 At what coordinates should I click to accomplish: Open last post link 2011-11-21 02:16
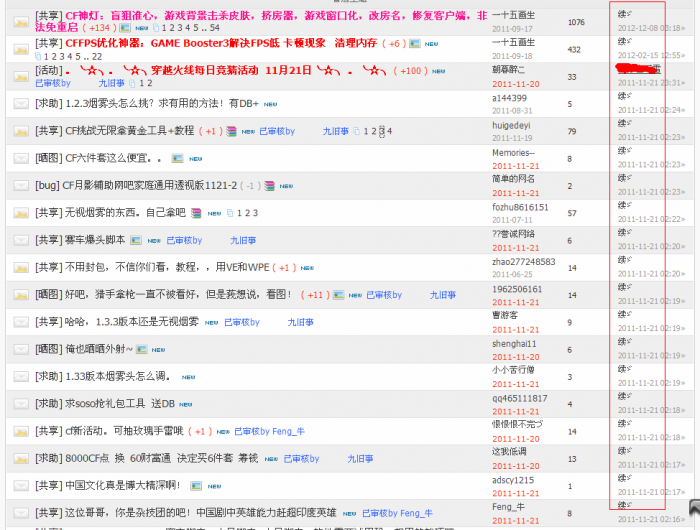pos(651,519)
